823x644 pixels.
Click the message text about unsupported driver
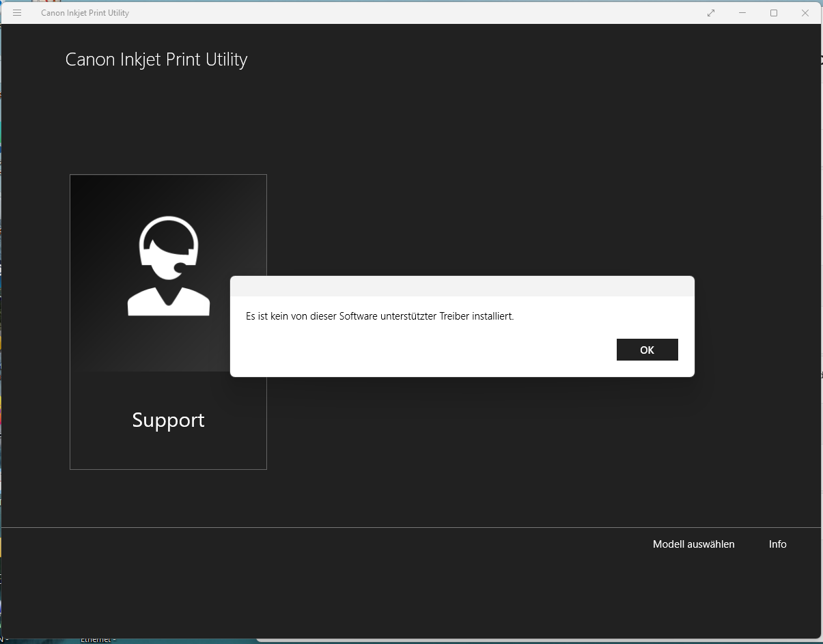380,316
